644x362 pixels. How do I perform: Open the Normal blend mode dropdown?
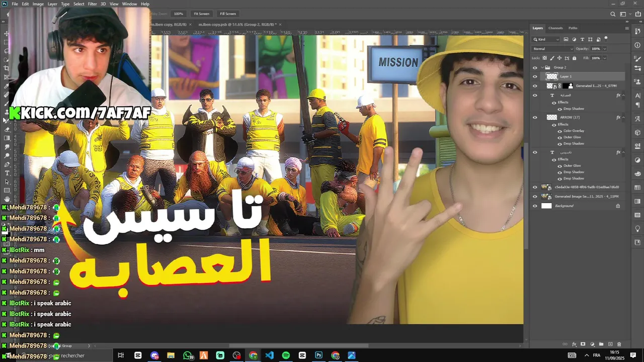[553, 49]
